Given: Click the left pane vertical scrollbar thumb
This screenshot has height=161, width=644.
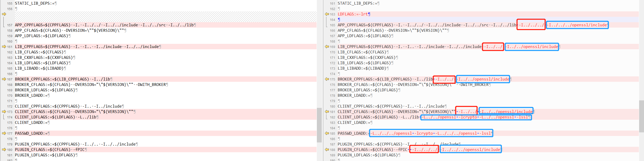Looking at the screenshot, I should pos(319,125).
